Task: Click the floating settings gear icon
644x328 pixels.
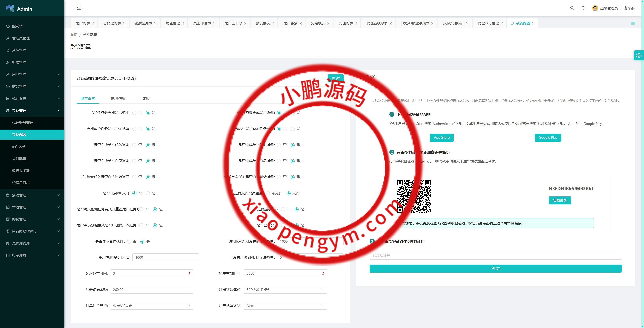Action: (639, 56)
